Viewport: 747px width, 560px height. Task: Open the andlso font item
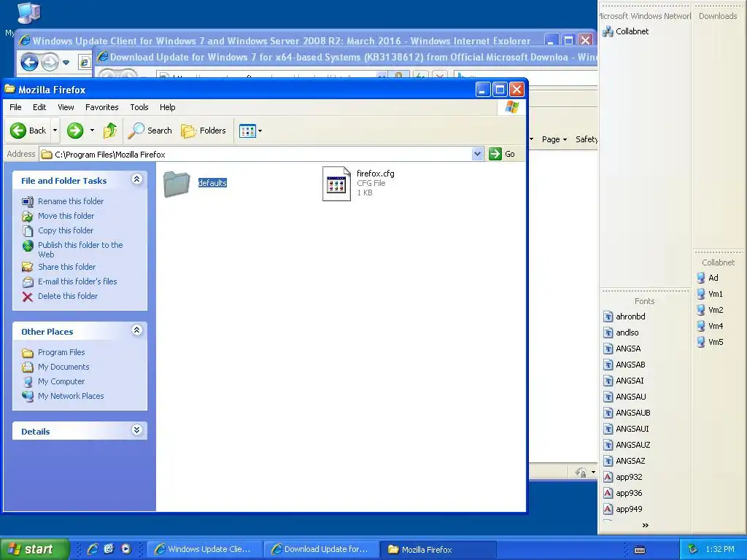click(x=622, y=332)
